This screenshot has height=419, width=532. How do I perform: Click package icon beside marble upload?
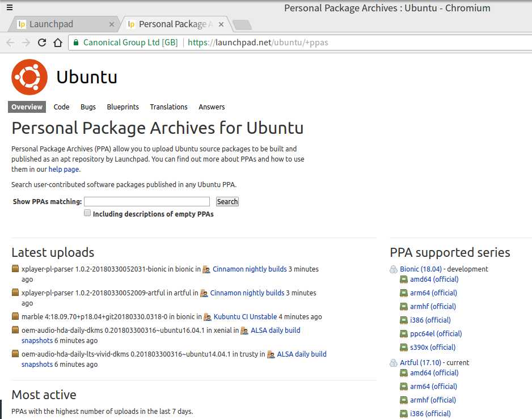tap(15, 316)
